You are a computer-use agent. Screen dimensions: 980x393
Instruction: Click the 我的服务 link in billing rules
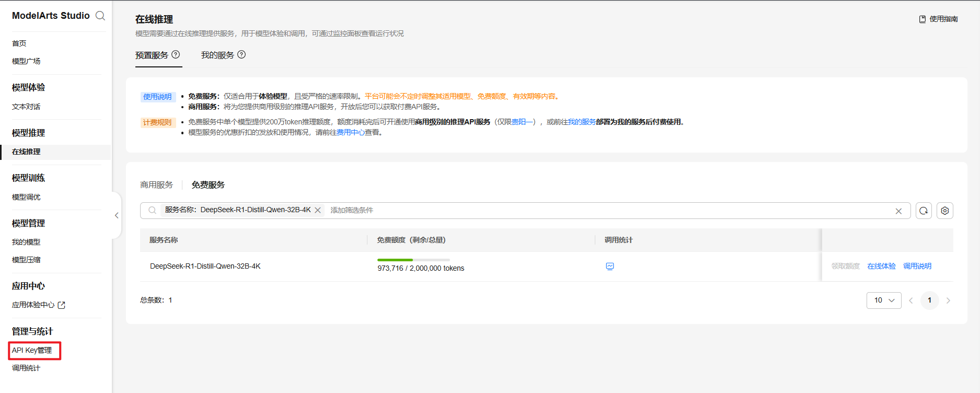(x=582, y=122)
